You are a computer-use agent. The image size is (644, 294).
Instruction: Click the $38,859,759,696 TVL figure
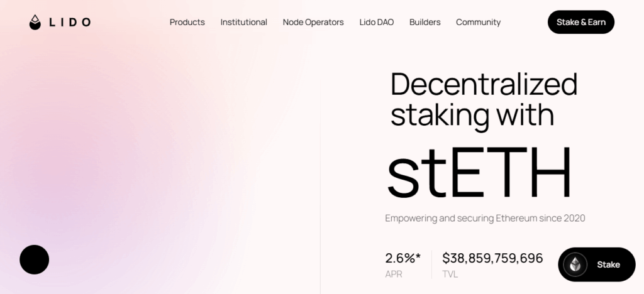pyautogui.click(x=492, y=258)
